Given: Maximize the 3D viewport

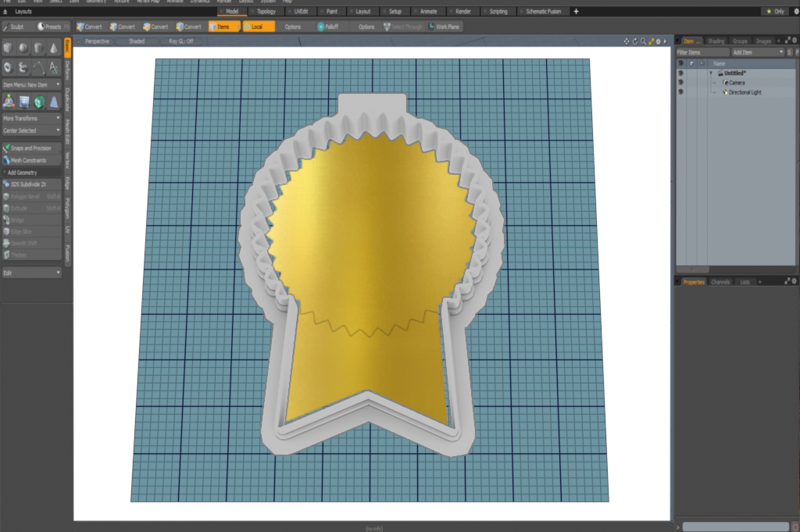Looking at the screenshot, I should point(651,41).
